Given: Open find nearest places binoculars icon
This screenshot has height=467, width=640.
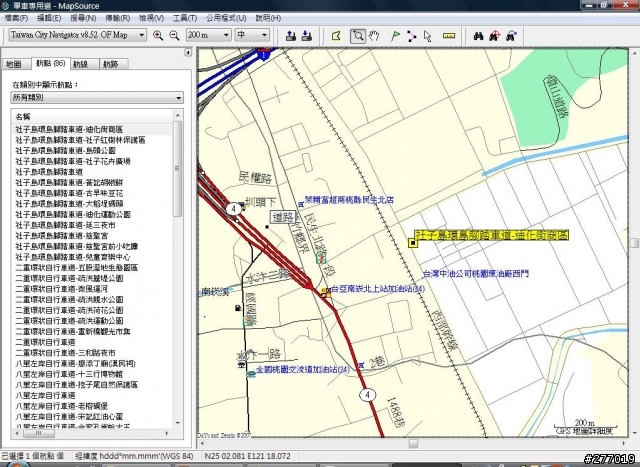Looking at the screenshot, I should [x=495, y=36].
